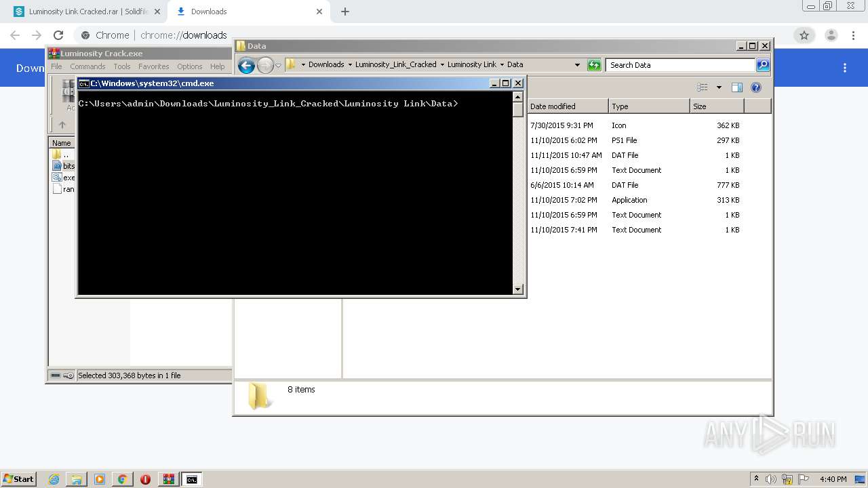Sort by Size column header

(x=717, y=106)
